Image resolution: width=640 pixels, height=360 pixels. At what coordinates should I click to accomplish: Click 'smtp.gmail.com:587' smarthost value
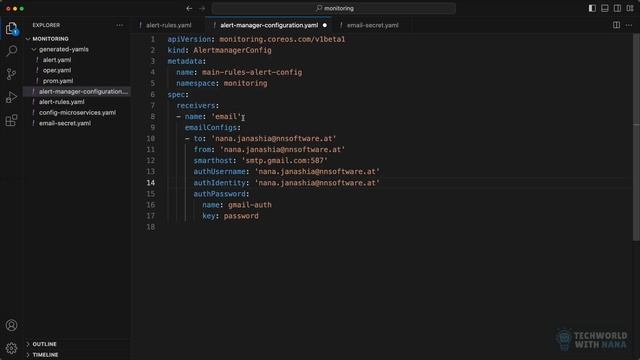(x=284, y=161)
